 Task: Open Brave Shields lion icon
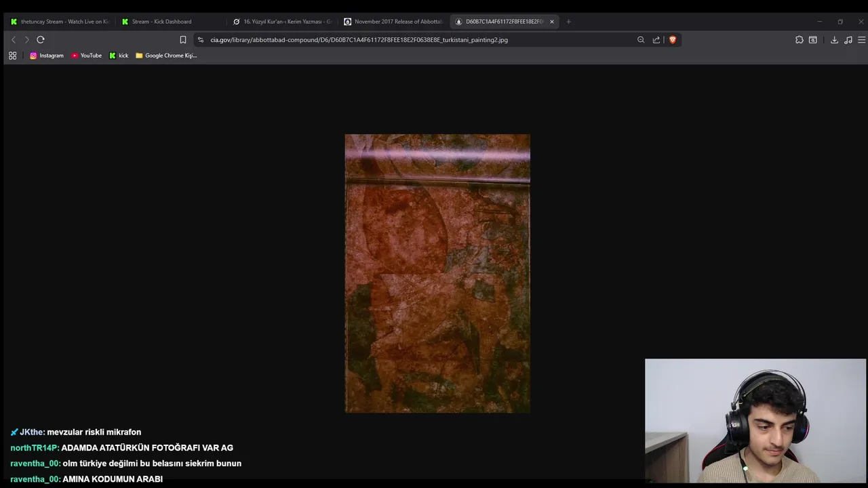click(x=673, y=40)
